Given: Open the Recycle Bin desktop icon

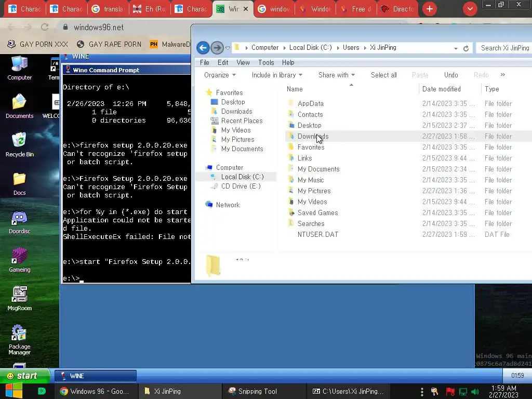Looking at the screenshot, I should point(19,144).
